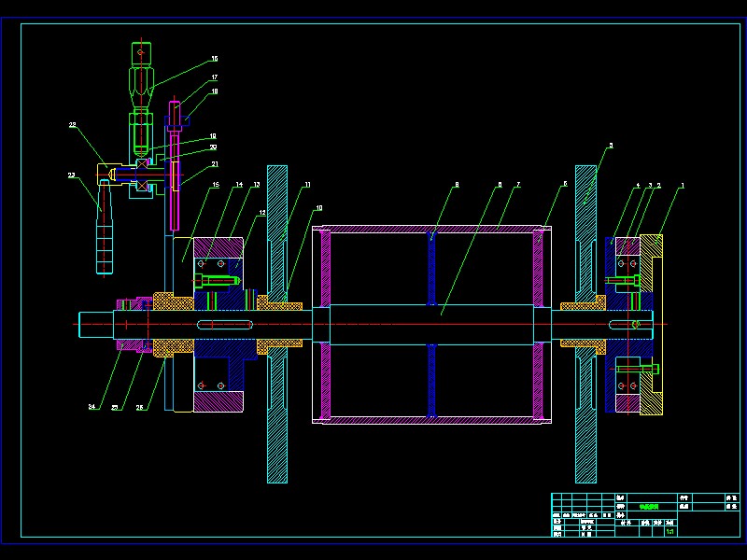Select part number 21 label

215,164
